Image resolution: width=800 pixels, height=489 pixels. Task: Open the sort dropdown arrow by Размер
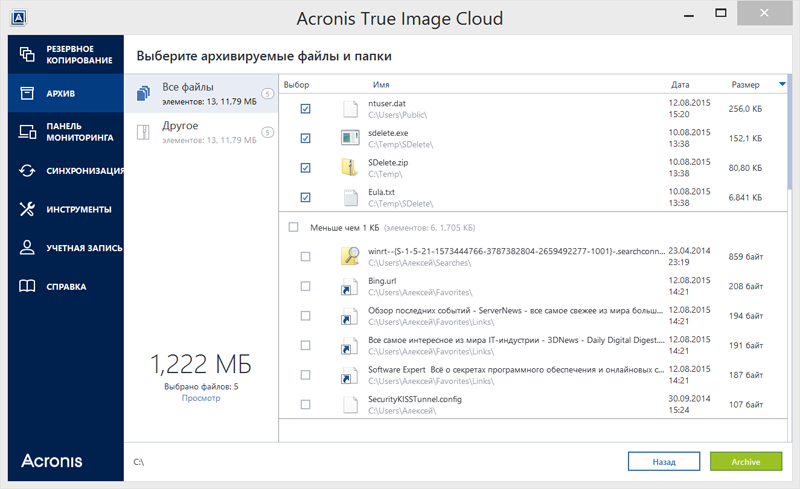[782, 84]
